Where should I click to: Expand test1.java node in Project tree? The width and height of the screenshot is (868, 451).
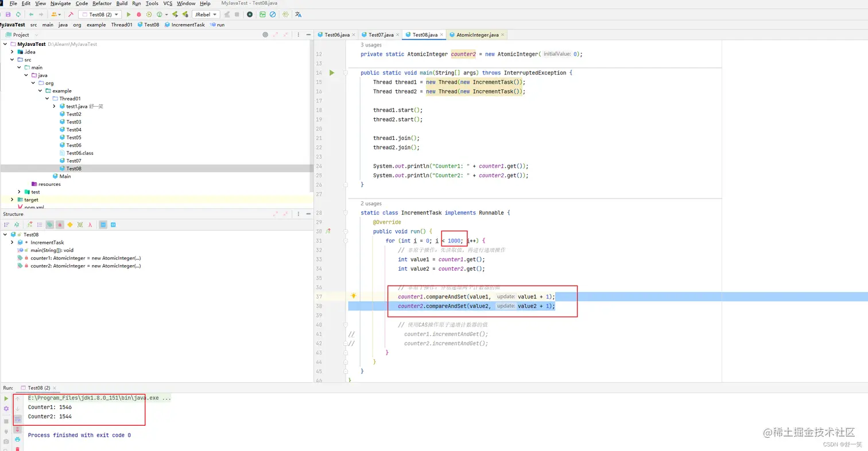[54, 106]
